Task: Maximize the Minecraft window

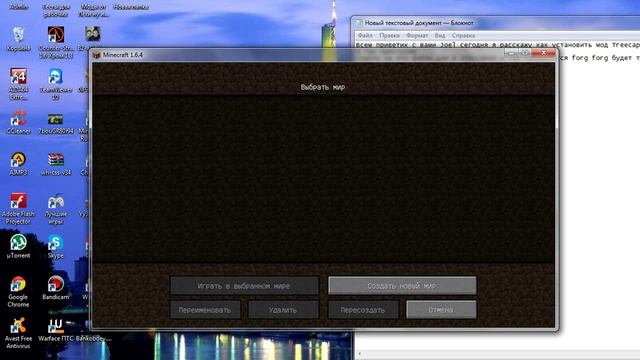Action: (525, 53)
